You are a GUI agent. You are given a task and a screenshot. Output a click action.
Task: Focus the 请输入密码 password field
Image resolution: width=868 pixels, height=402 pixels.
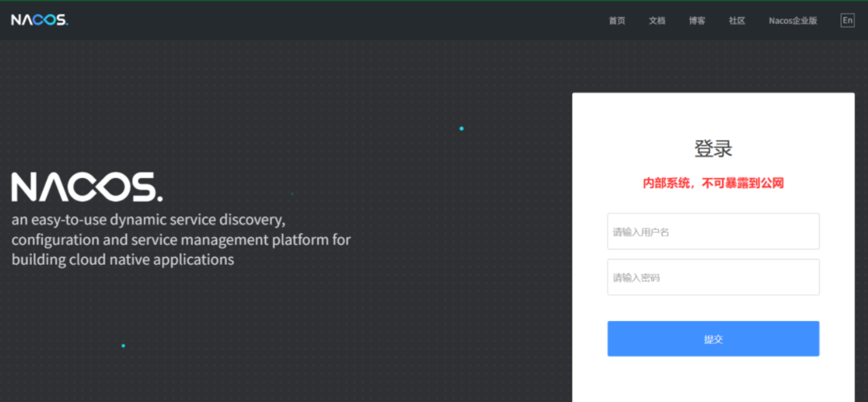pos(713,277)
